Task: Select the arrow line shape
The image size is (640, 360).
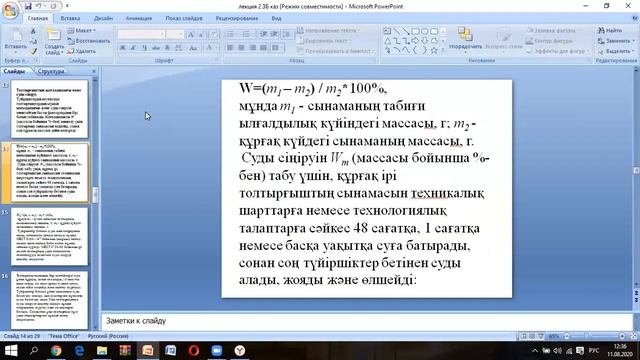Action: click(x=406, y=31)
